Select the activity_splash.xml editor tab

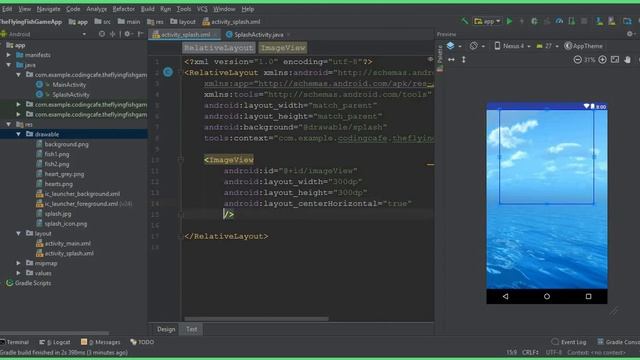point(184,35)
